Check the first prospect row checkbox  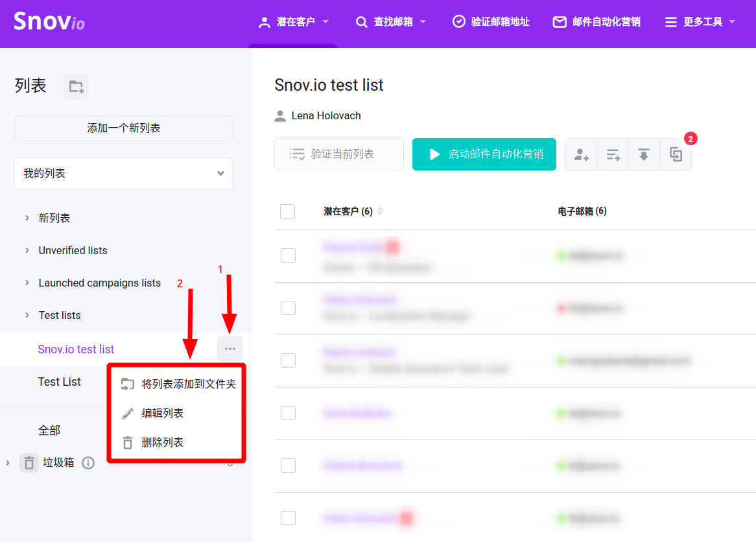[x=288, y=255]
